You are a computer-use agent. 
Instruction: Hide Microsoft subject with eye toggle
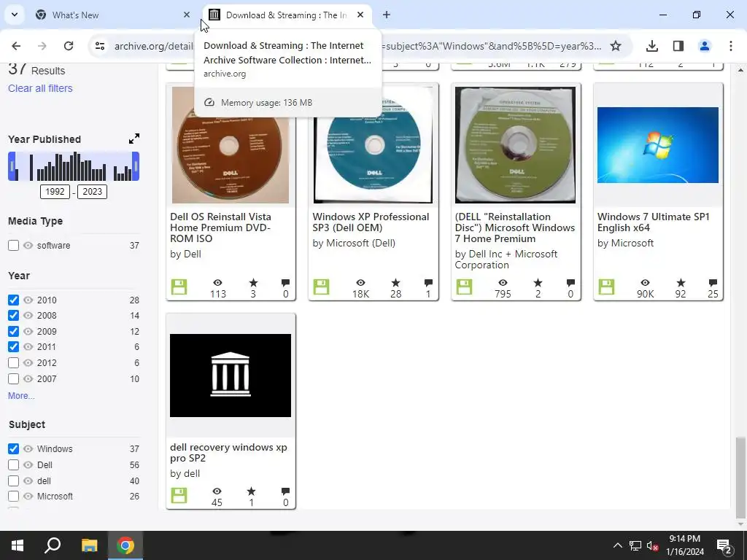[x=28, y=496]
